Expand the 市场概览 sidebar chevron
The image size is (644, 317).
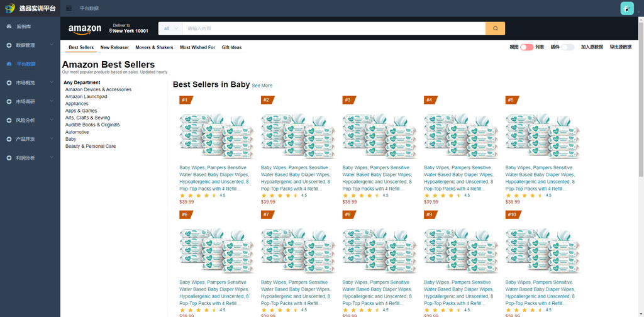point(52,82)
